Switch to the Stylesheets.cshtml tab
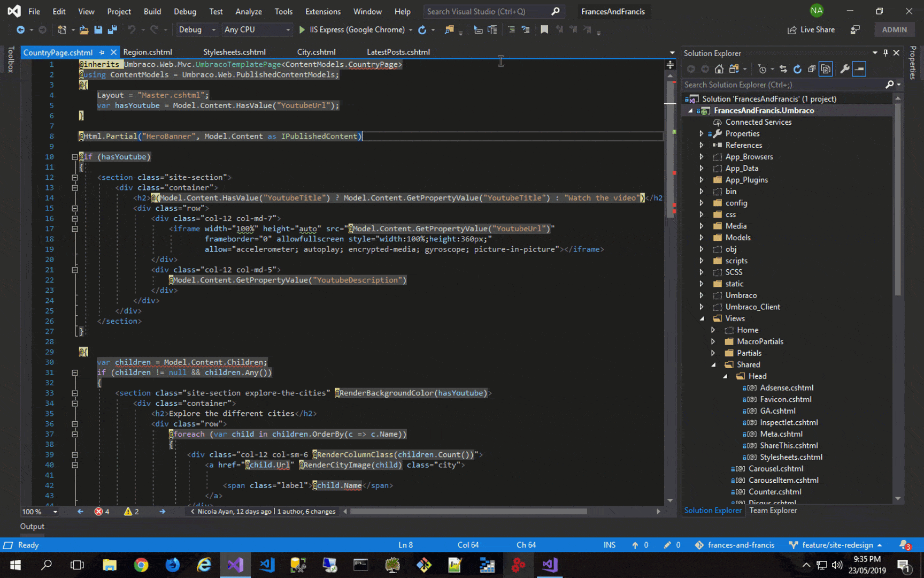The image size is (924, 578). click(234, 52)
